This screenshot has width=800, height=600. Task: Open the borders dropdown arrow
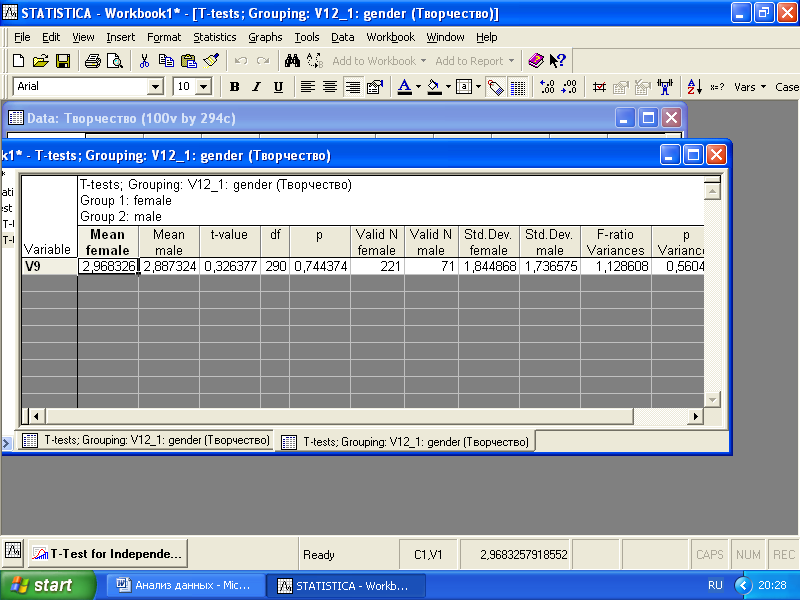[x=478, y=87]
